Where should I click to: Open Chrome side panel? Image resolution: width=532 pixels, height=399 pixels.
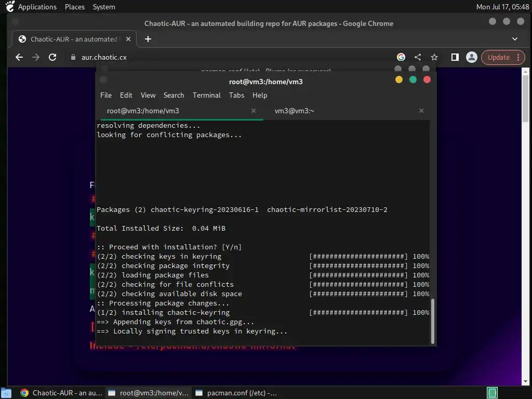[x=455, y=57]
